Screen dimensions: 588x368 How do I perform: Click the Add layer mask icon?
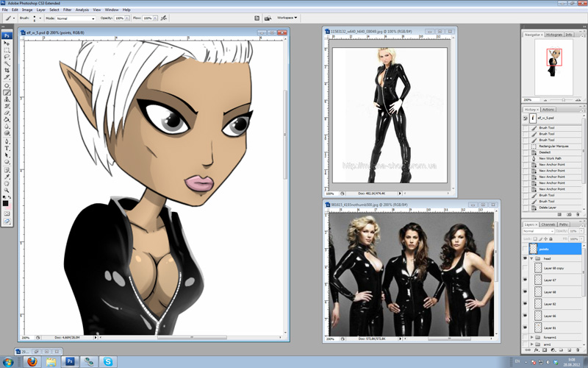544,350
